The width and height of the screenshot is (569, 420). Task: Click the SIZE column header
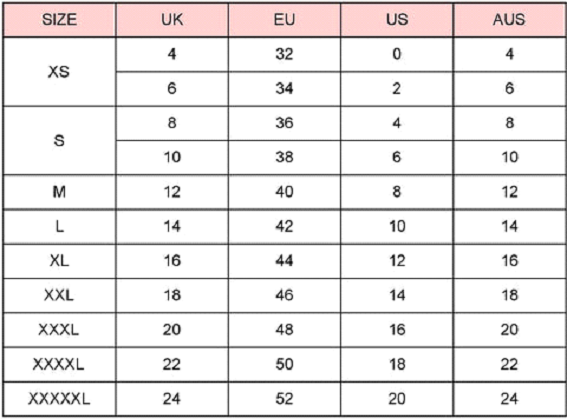pyautogui.click(x=60, y=20)
